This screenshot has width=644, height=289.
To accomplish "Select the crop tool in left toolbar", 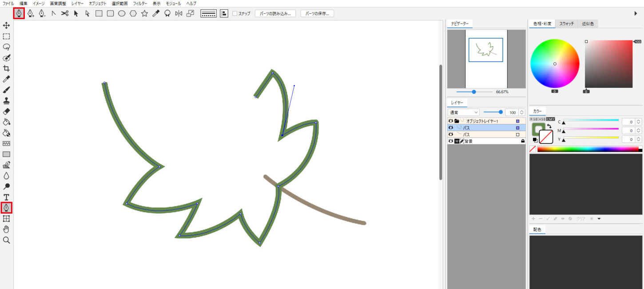I will coord(7,68).
